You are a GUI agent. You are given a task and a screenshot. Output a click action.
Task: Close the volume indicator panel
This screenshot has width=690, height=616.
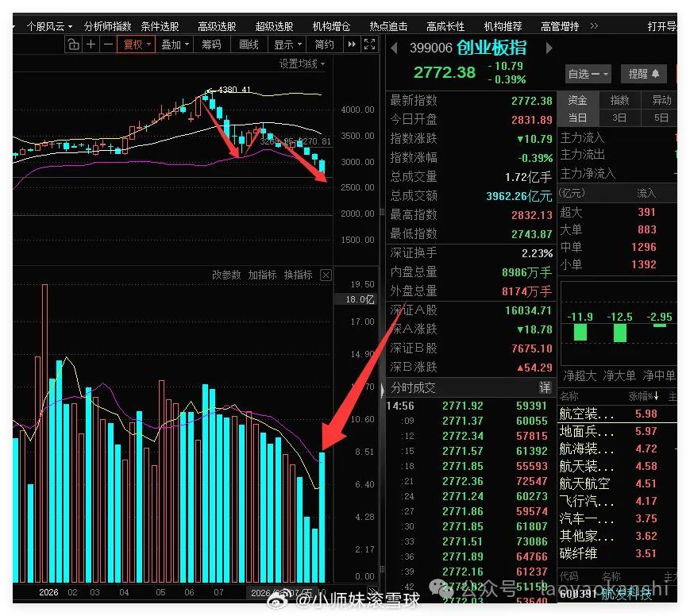click(x=326, y=275)
